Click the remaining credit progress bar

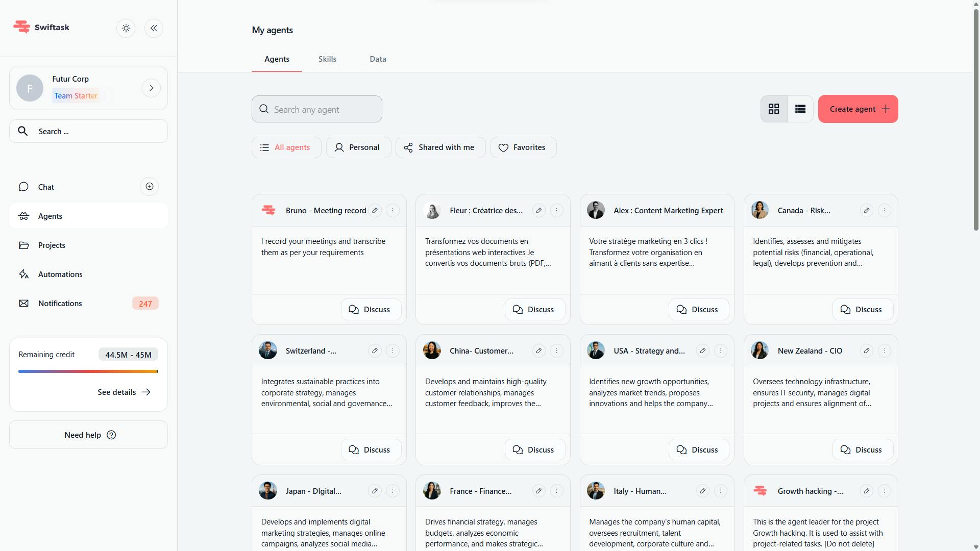tap(88, 371)
